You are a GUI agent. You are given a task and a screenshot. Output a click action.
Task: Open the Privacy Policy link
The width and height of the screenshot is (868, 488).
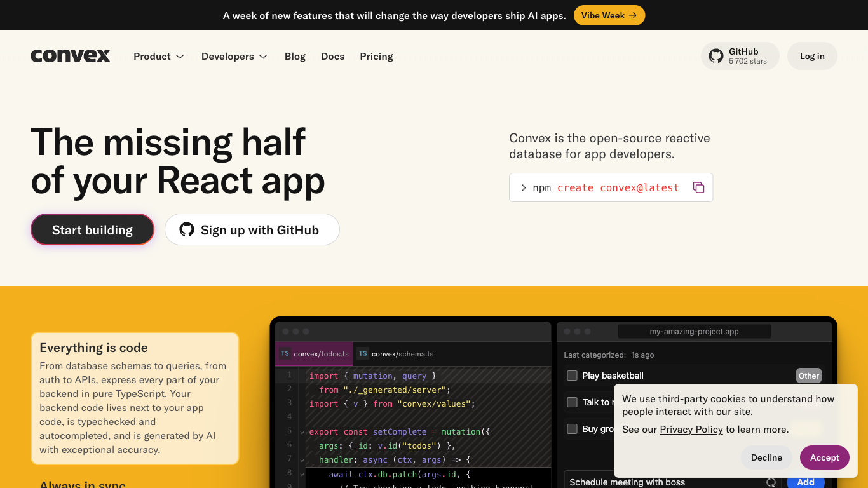point(691,430)
